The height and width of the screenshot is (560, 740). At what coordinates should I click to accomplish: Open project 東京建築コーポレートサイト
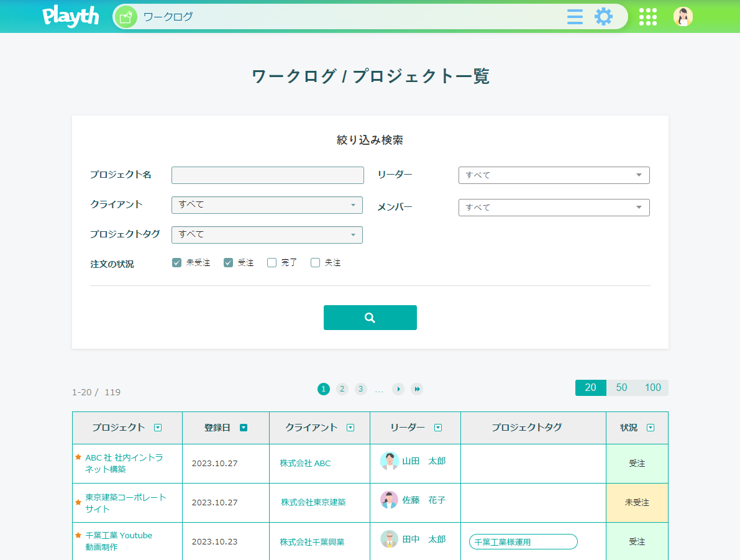click(126, 503)
